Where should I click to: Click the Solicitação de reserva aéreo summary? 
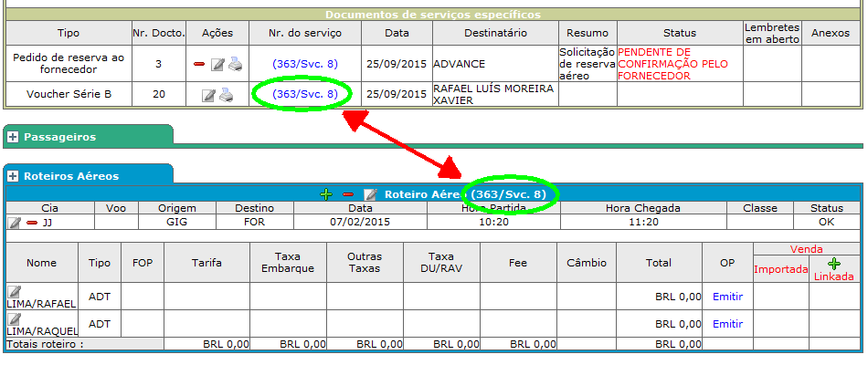coord(587,64)
